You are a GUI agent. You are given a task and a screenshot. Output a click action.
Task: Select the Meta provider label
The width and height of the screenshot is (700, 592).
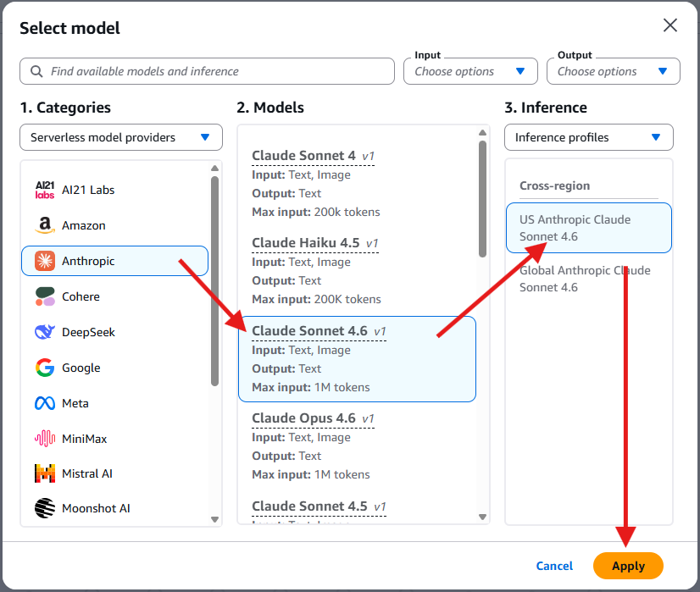click(75, 403)
